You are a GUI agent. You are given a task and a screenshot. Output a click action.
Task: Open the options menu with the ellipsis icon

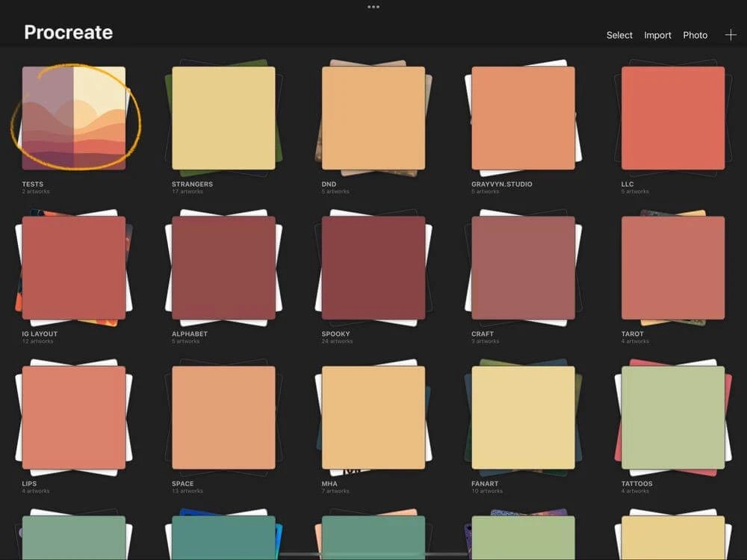pos(373,7)
